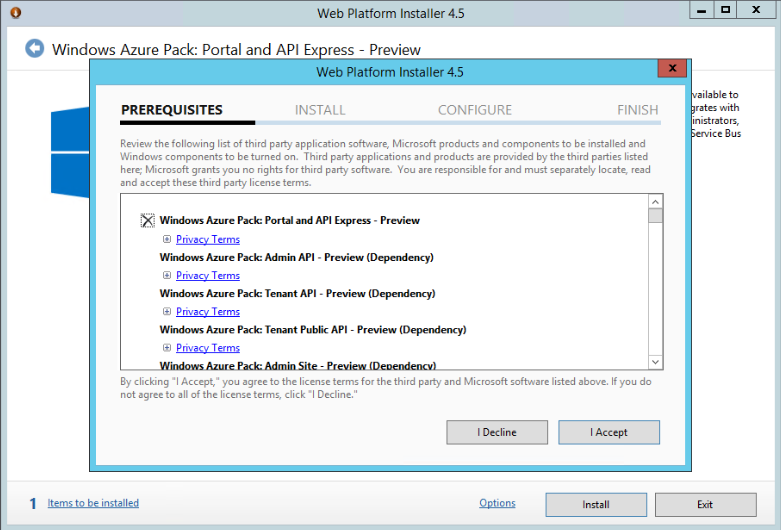
Task: Open the Options link
Action: (497, 503)
